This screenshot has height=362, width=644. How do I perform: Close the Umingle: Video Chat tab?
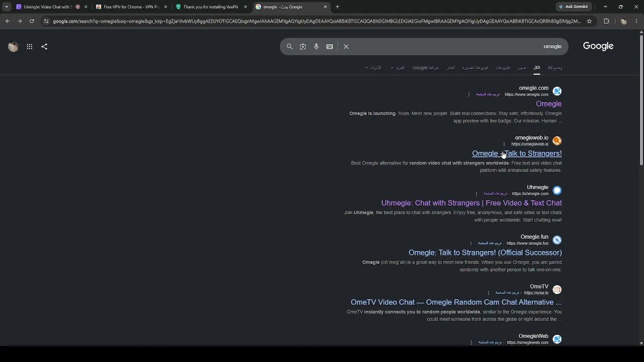click(86, 7)
